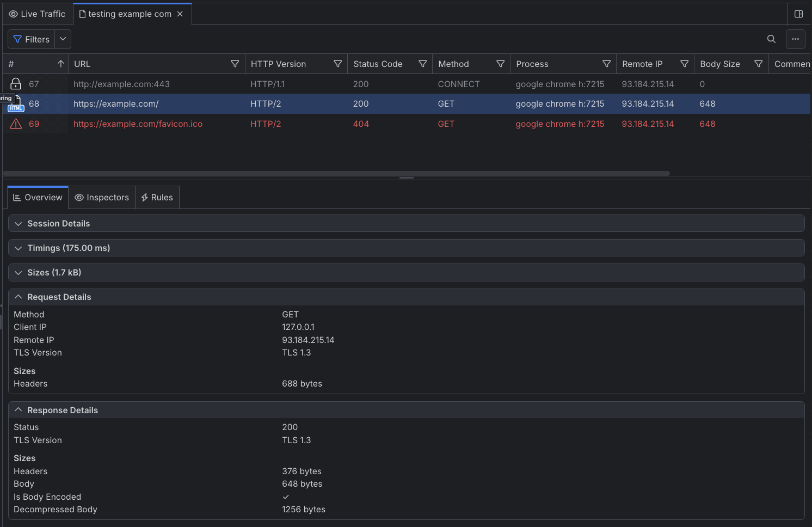Click the HTTP/1.1 version cell
The height and width of the screenshot is (527, 812).
click(267, 84)
